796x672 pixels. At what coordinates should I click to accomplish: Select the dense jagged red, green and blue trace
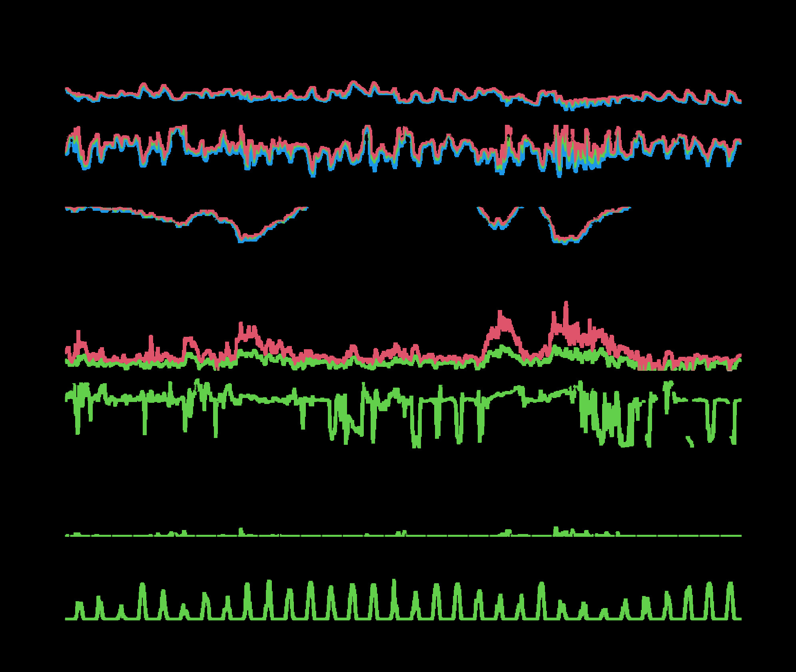point(403,151)
